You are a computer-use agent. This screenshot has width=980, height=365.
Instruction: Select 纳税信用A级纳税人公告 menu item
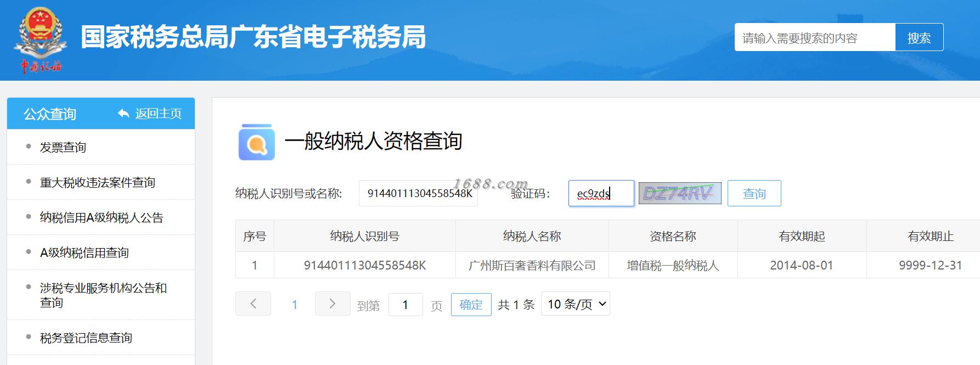102,217
